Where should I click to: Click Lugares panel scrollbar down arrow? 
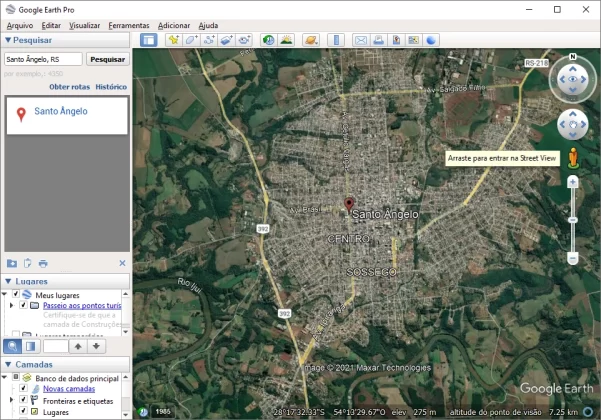126,332
